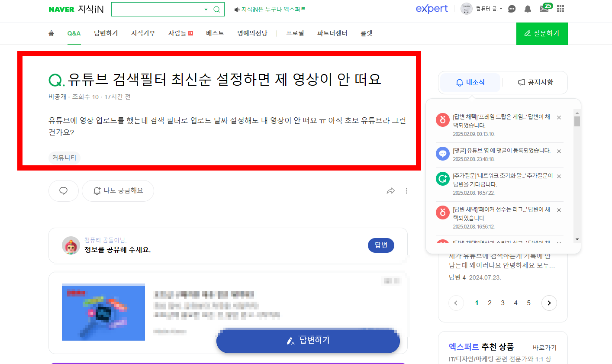612x364 pixels.
Task: Switch to the 내소식 tab
Action: pos(470,82)
